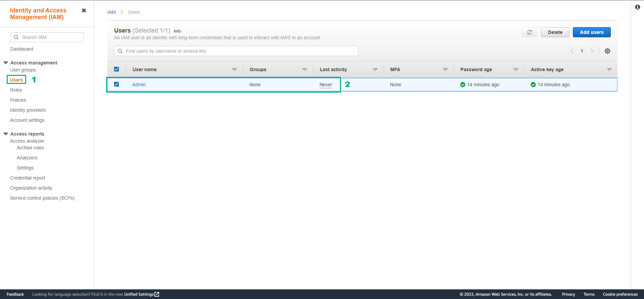Open Analyzers in sidebar
644x299 pixels.
click(27, 158)
